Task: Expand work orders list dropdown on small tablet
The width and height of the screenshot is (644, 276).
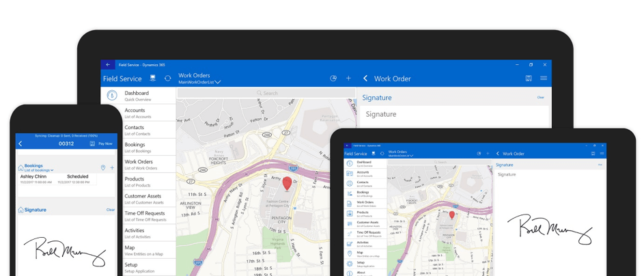Action: tap(411, 156)
